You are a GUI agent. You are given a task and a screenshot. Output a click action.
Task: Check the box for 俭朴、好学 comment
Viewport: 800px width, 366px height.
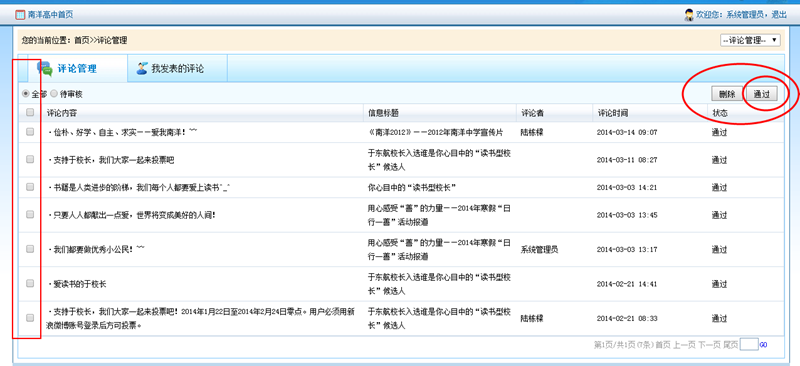(30, 132)
